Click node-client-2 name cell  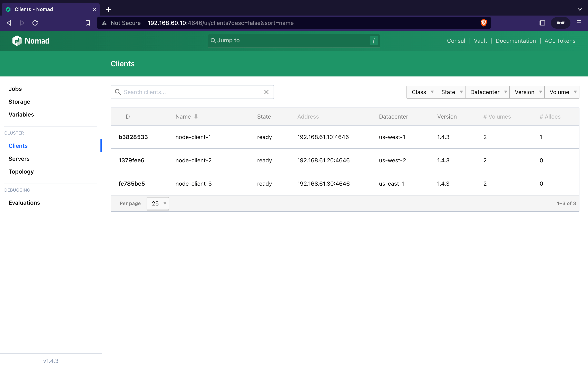click(193, 160)
